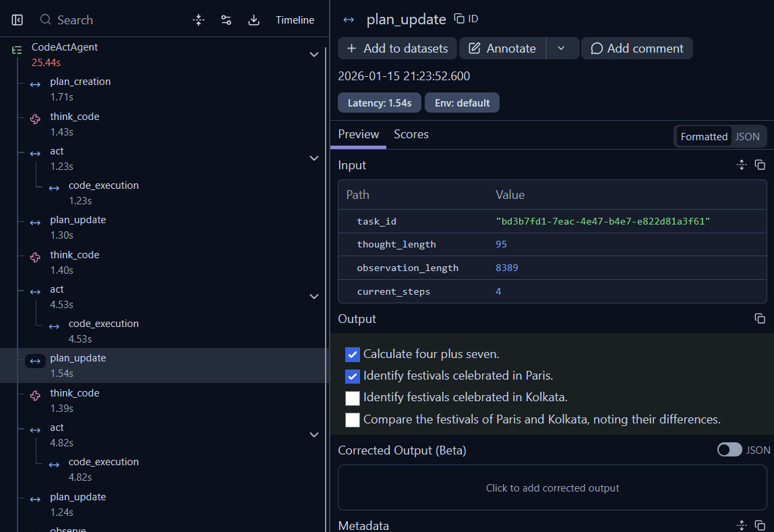Click the 1.43s think_code generation icon
Image resolution: width=774 pixels, height=532 pixels.
click(35, 119)
